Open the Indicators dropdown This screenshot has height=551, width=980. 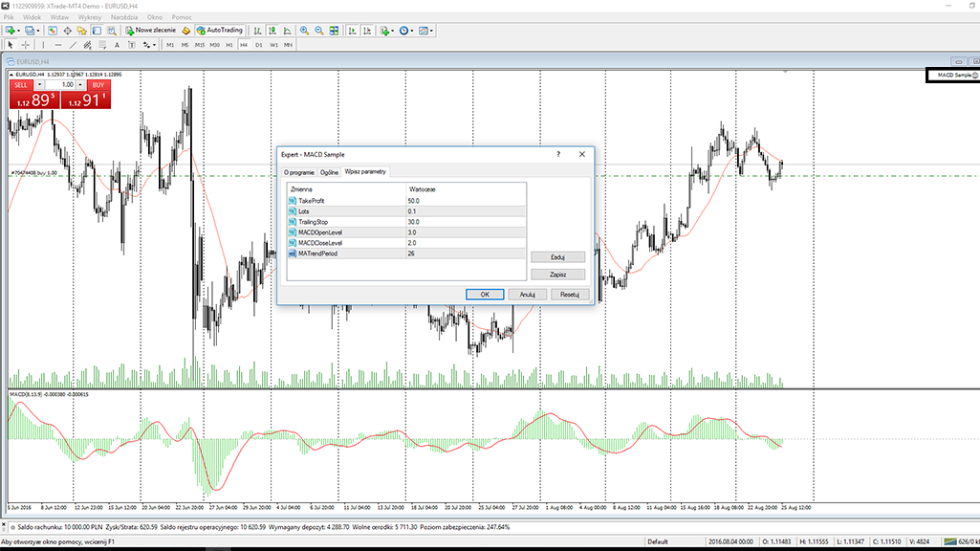393,30
